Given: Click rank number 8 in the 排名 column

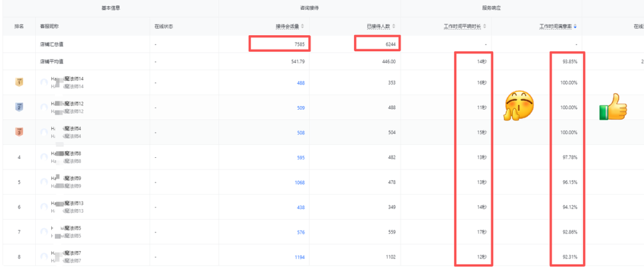Looking at the screenshot, I should click(19, 257).
